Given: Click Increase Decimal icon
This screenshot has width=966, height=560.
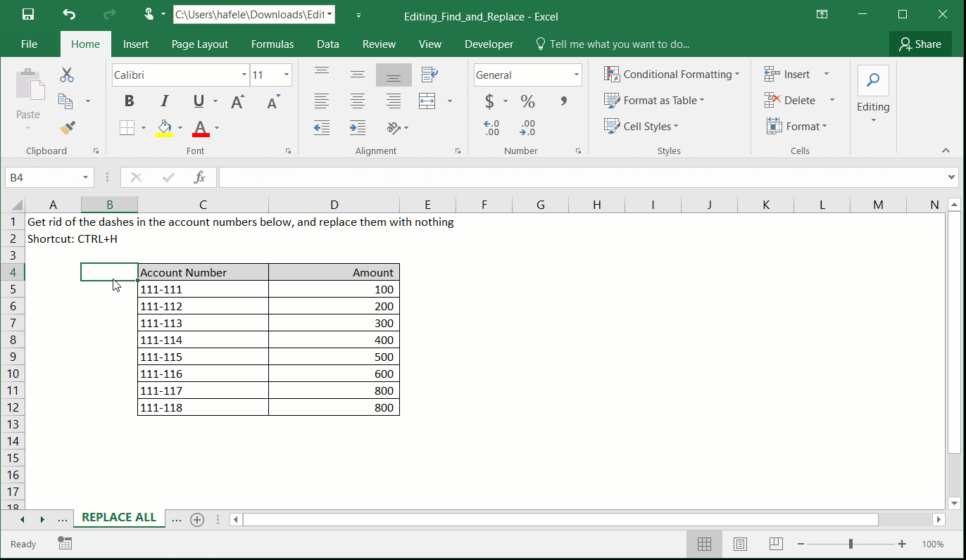Looking at the screenshot, I should (x=491, y=128).
